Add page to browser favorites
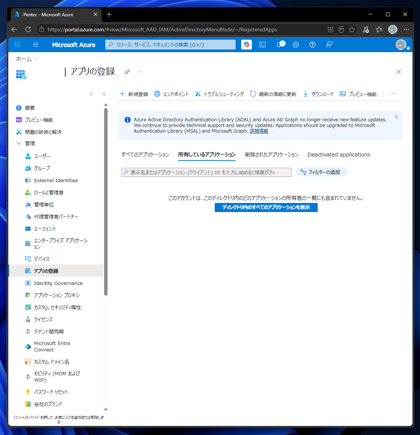The image size is (420, 435). [x=352, y=30]
